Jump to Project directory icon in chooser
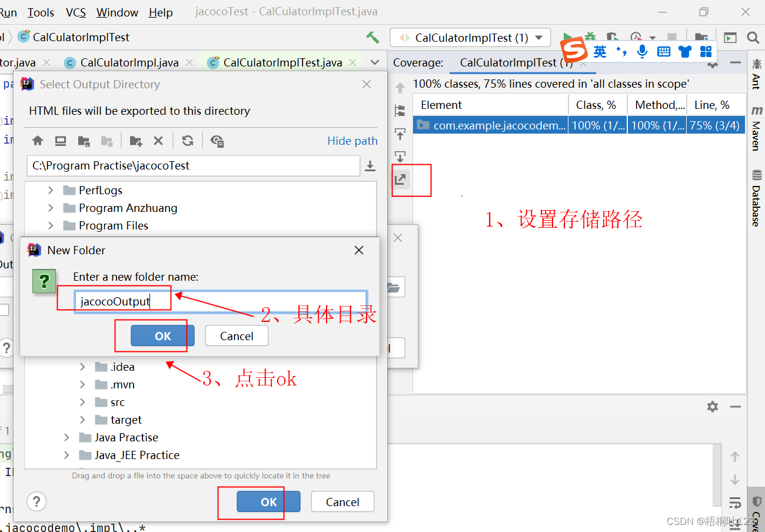 pyautogui.click(x=84, y=141)
